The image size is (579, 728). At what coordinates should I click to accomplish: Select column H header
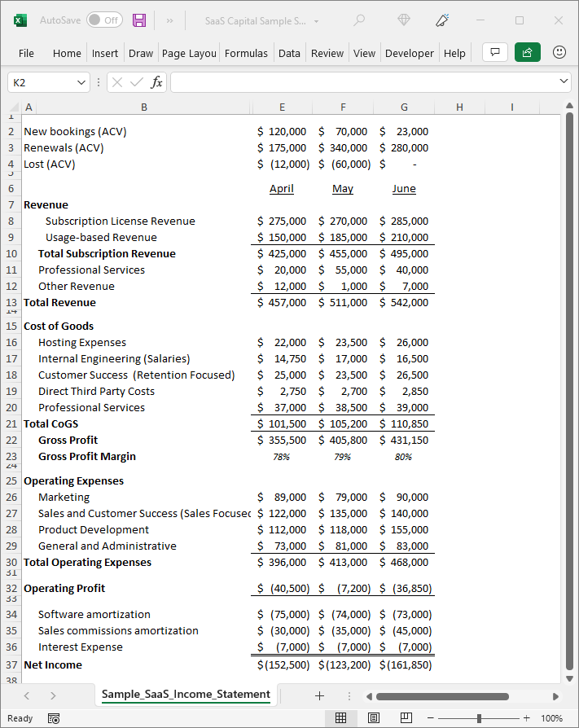(x=459, y=107)
